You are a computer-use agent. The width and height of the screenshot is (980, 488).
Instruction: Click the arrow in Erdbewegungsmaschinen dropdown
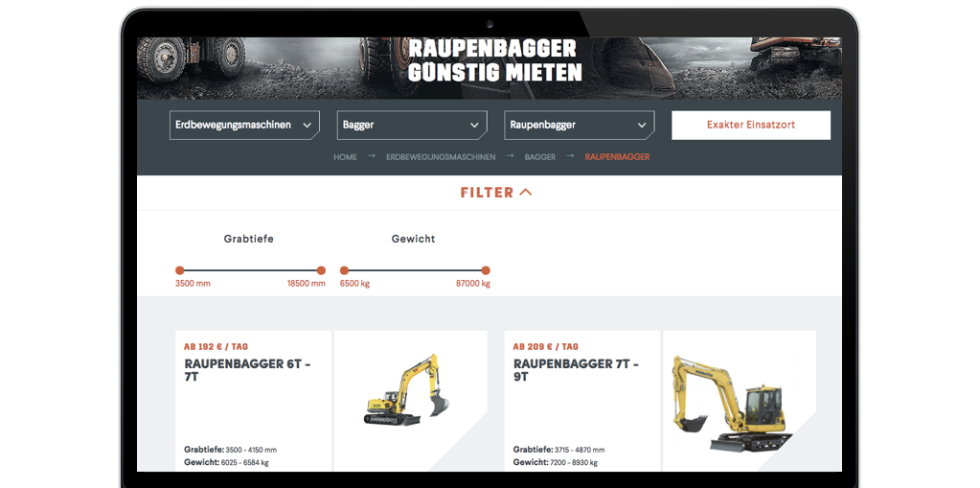click(x=307, y=126)
